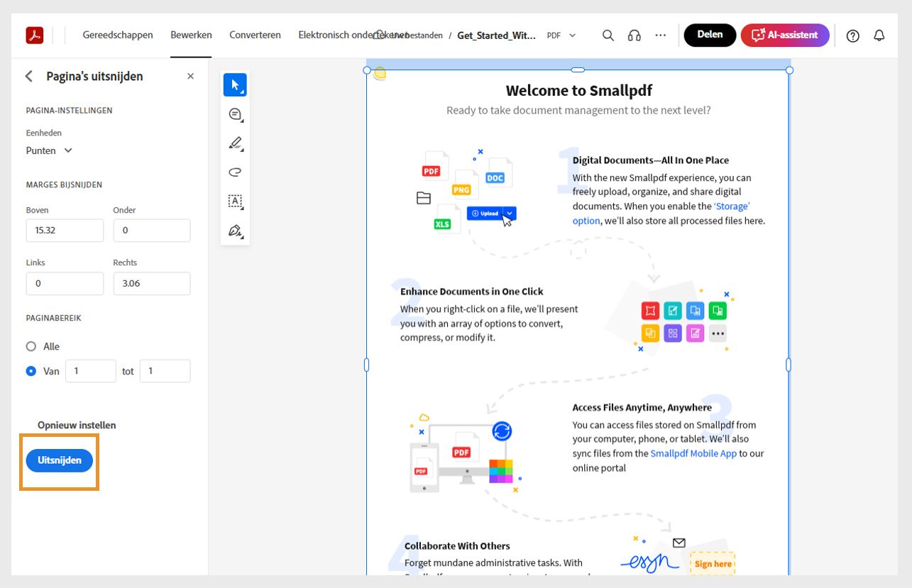The height and width of the screenshot is (588, 912).
Task: Select the signature pen tool
Action: [234, 230]
